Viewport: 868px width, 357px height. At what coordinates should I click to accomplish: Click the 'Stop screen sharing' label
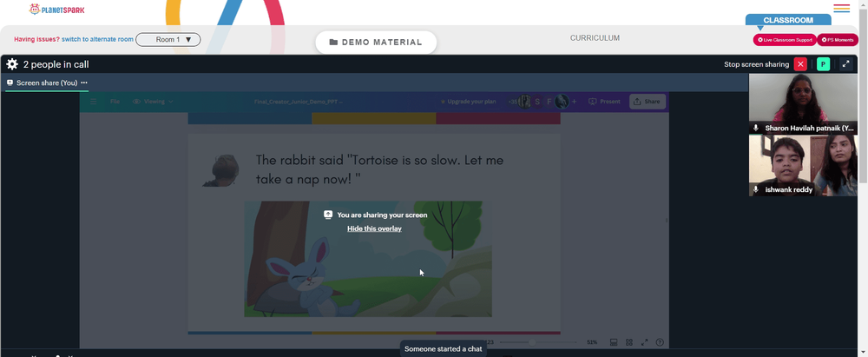(x=756, y=64)
